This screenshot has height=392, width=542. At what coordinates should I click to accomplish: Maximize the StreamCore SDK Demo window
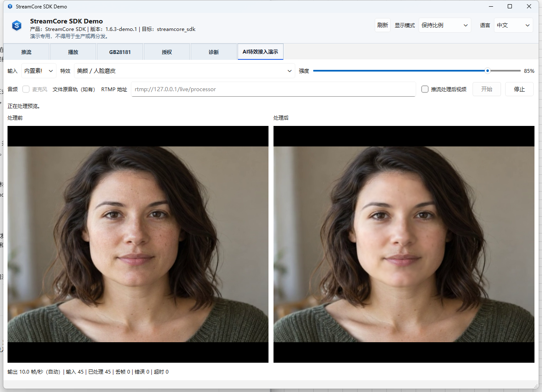[510, 6]
